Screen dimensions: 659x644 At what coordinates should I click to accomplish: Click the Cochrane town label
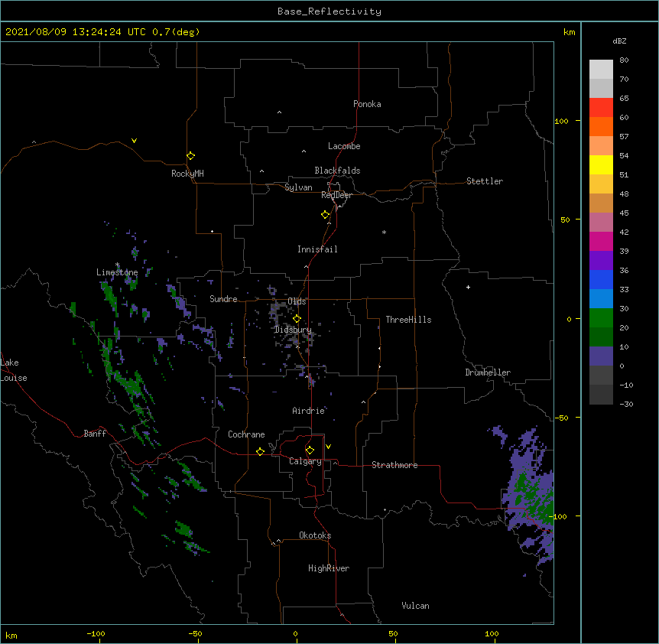(246, 434)
